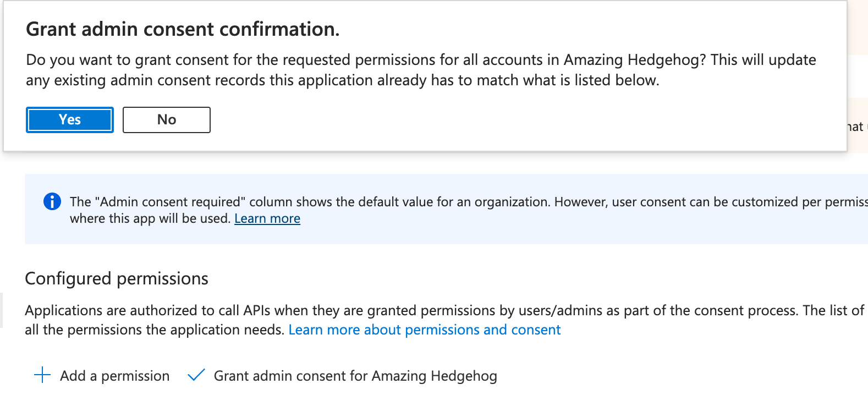This screenshot has width=868, height=395.
Task: Click 'where this app will be used' text
Action: (150, 218)
